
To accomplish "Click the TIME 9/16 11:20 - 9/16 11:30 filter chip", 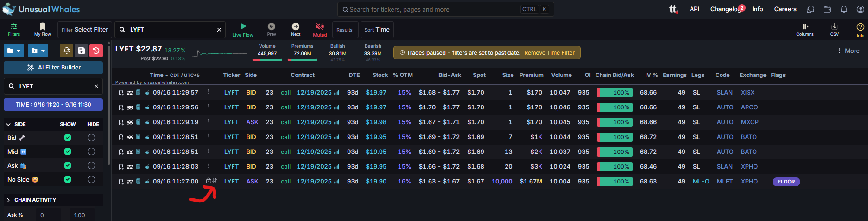I will [x=53, y=105].
